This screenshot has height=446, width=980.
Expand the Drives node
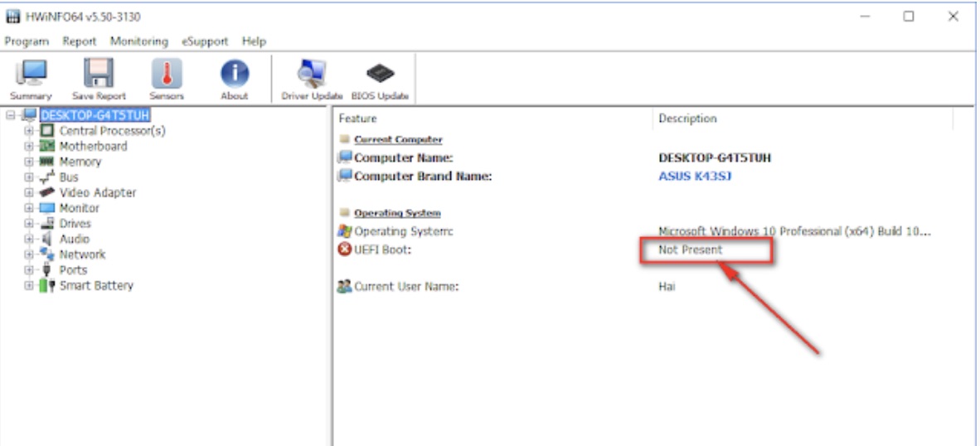29,224
